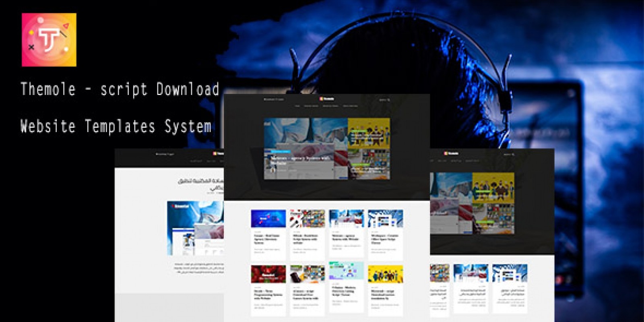
Task: Open the red strawberry thumbnail card in center grid
Action: (268, 275)
